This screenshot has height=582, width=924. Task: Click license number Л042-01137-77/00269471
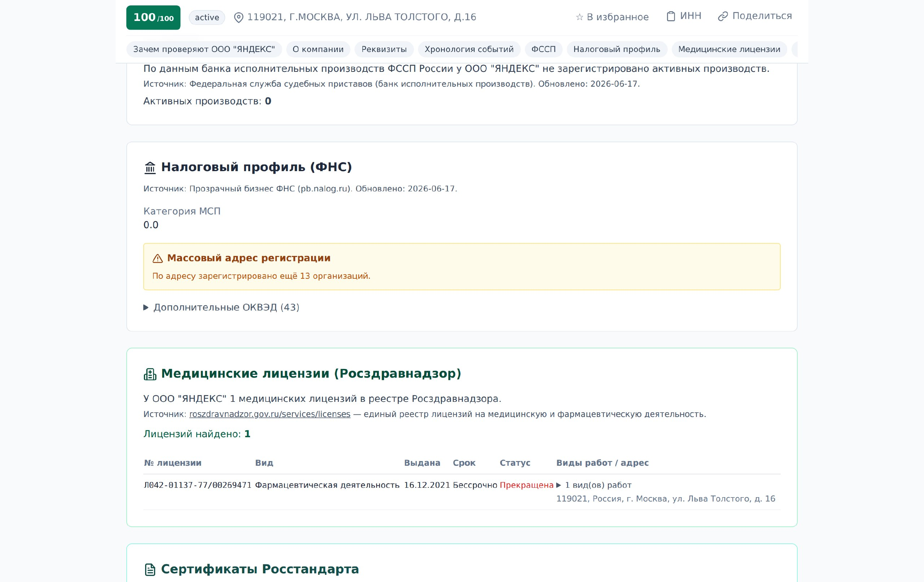click(x=198, y=485)
